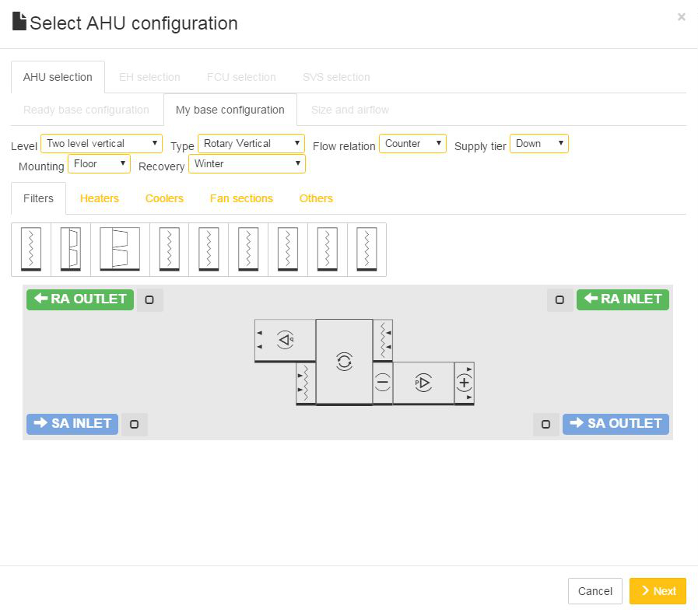Expand the Type dropdown showing Rotary Vertical
This screenshot has width=698, height=616.
pos(251,144)
